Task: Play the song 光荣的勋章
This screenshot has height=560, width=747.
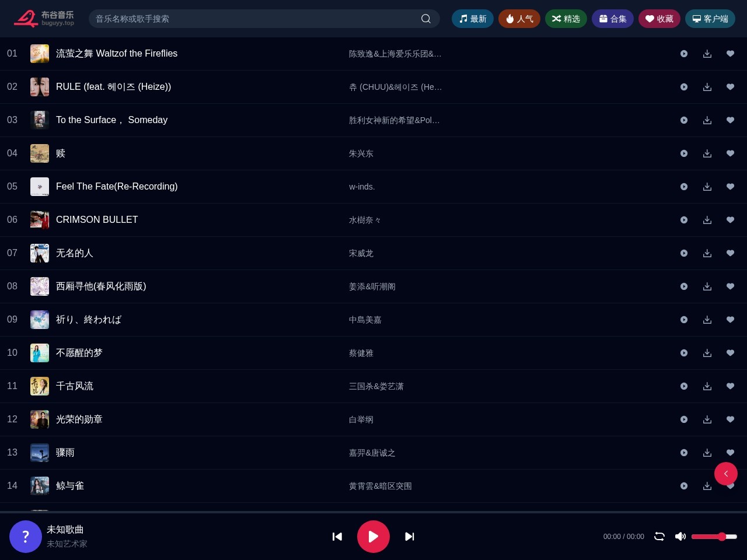Action: (x=684, y=419)
